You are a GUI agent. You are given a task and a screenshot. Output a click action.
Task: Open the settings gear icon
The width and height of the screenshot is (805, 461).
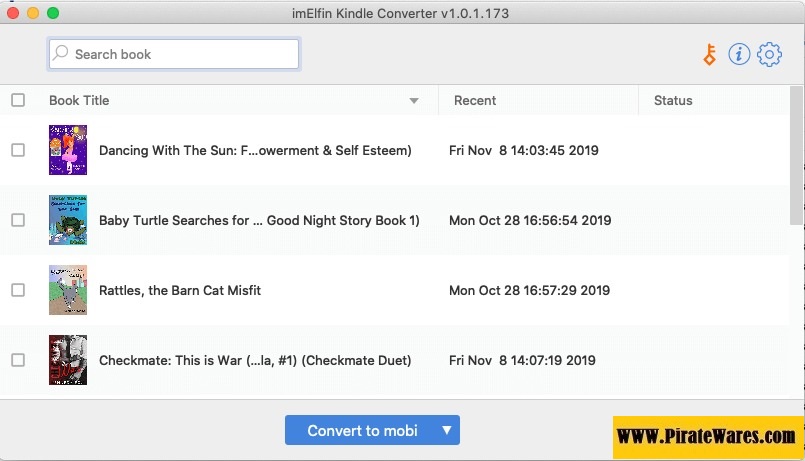[769, 55]
